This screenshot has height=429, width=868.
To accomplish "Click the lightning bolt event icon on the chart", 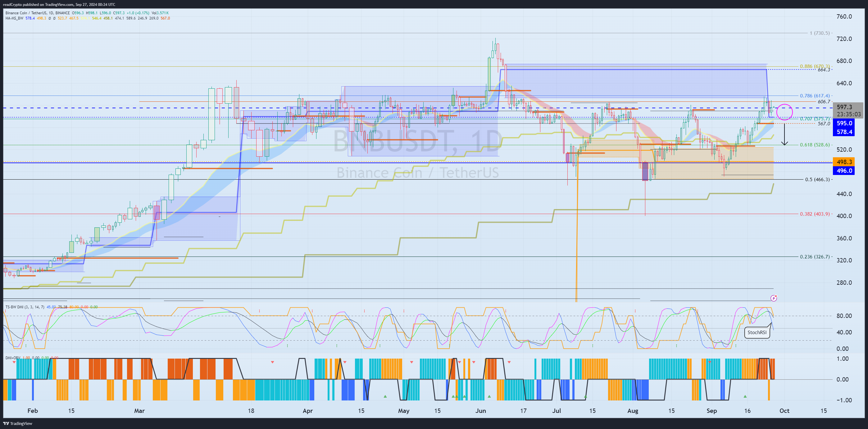I will click(x=774, y=298).
